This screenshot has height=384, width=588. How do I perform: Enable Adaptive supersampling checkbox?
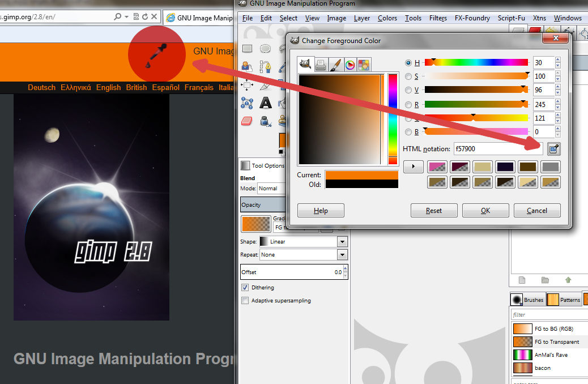point(245,301)
